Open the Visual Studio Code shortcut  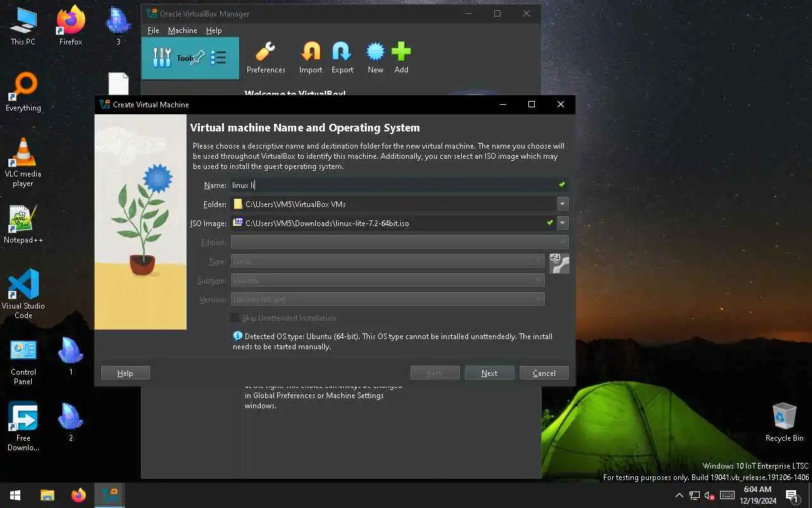(23, 295)
